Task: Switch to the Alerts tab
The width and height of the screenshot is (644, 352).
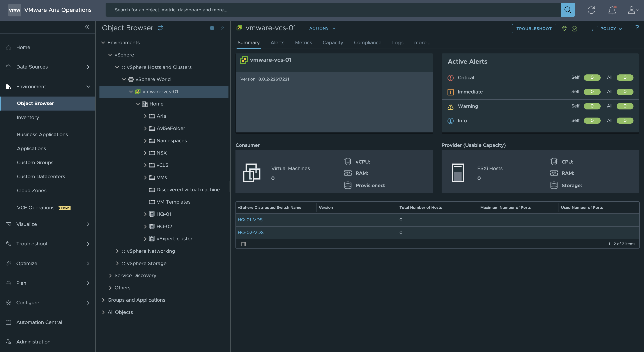Action: click(x=277, y=42)
